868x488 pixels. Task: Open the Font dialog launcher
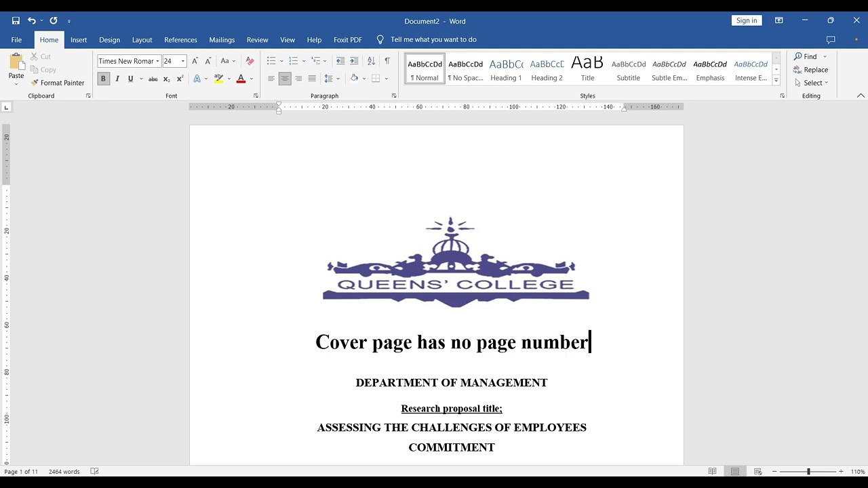pos(256,96)
